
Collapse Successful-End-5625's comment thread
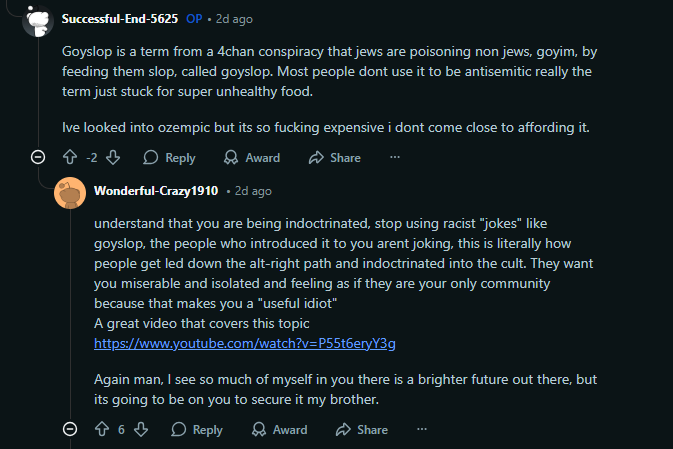[x=38, y=157]
